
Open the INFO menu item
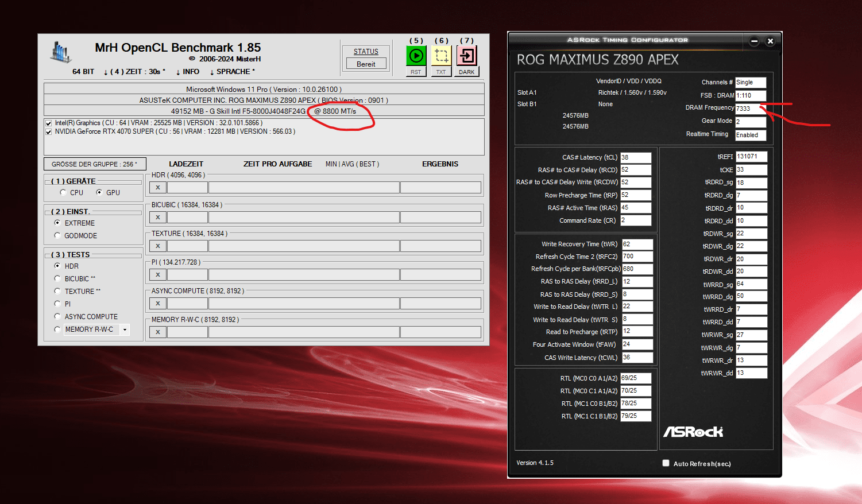(188, 72)
